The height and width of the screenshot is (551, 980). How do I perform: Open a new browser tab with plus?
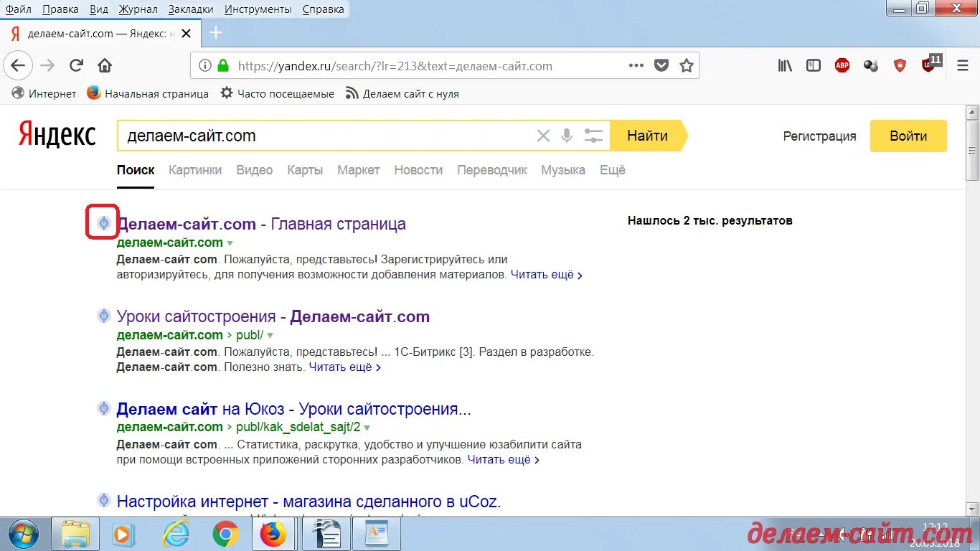pos(216,33)
